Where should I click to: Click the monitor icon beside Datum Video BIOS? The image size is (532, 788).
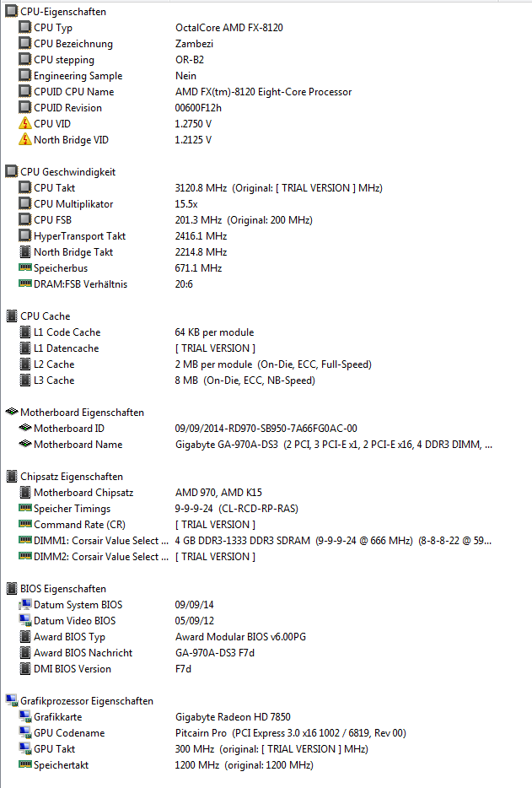25,620
